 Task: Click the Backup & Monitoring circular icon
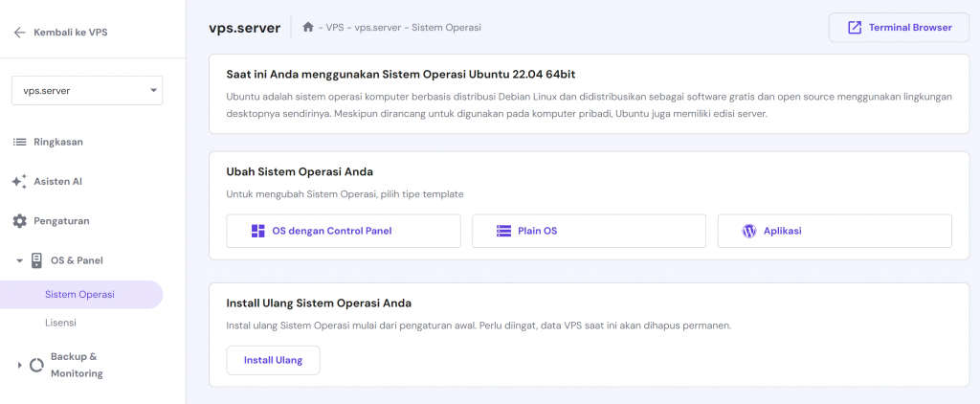coord(37,365)
